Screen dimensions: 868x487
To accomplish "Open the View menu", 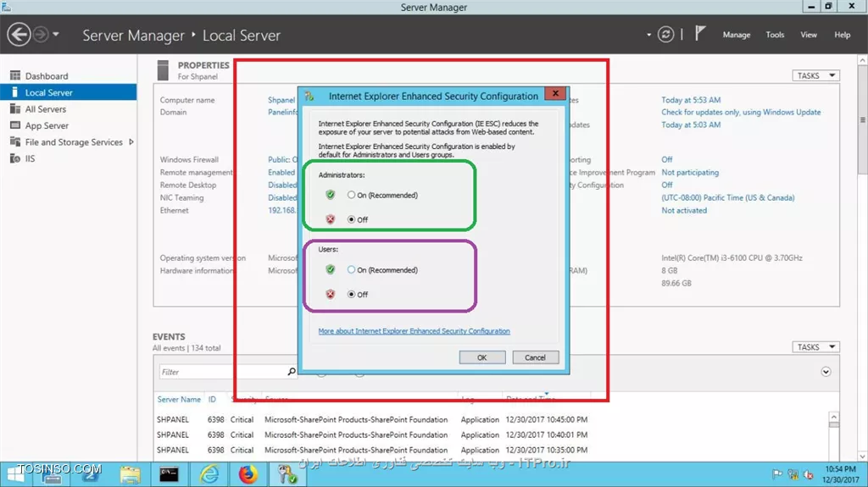I will (x=808, y=35).
